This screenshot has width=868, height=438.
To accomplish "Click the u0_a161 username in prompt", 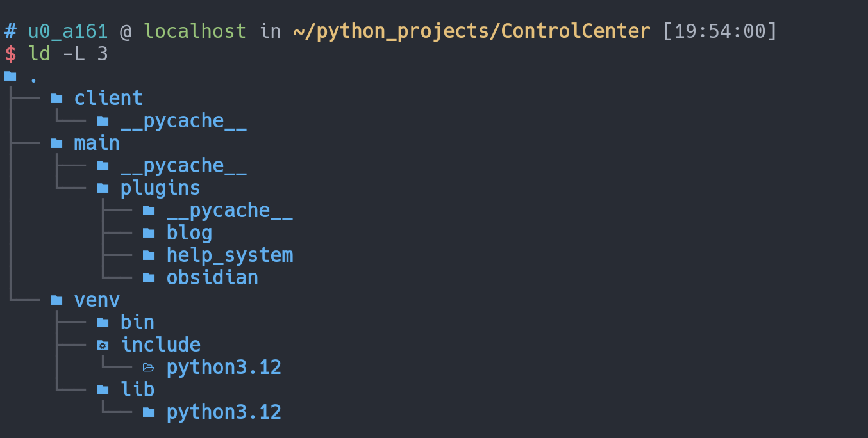I will click(68, 31).
